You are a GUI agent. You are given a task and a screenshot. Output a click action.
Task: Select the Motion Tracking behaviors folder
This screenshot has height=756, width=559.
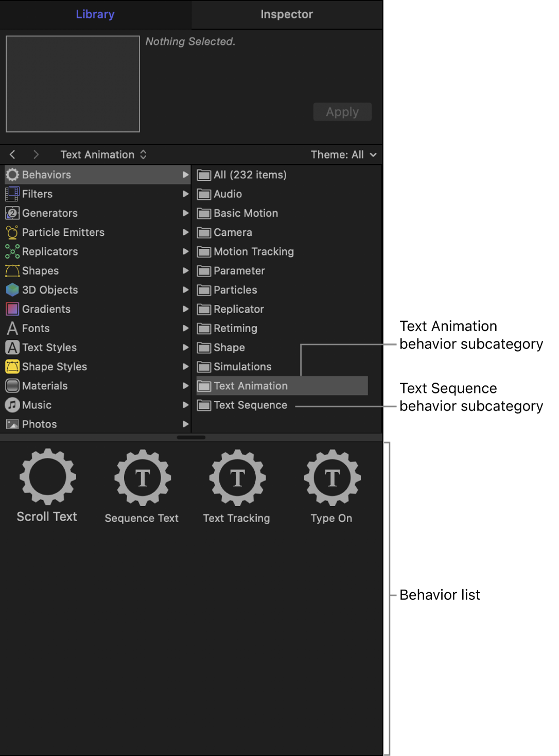point(253,251)
